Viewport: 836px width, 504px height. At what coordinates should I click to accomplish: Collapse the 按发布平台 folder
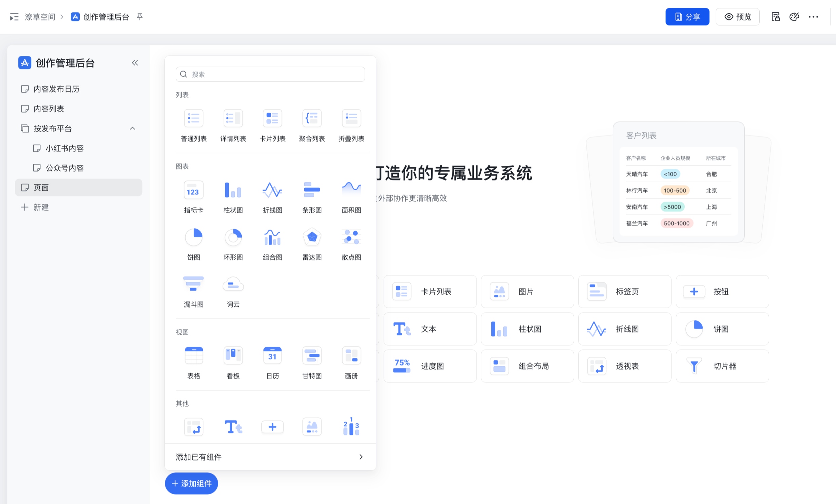(132, 128)
